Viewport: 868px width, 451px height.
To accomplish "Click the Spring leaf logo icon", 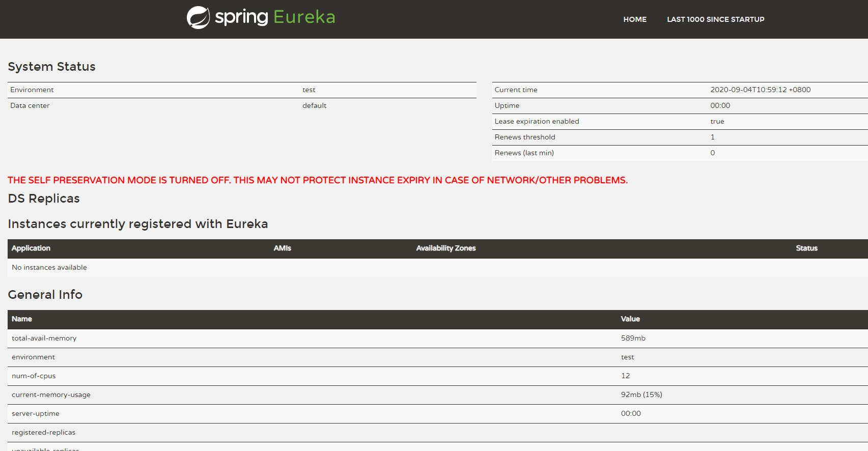I will point(198,17).
